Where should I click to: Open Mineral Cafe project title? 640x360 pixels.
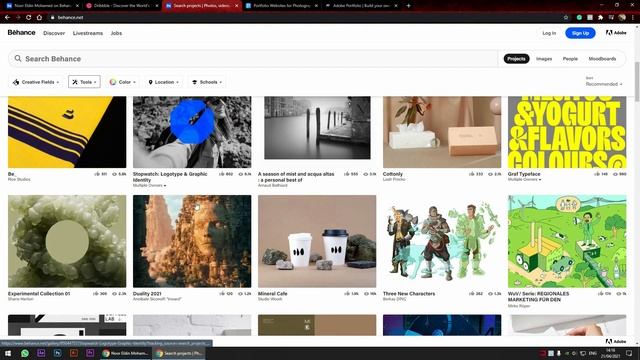[273, 293]
